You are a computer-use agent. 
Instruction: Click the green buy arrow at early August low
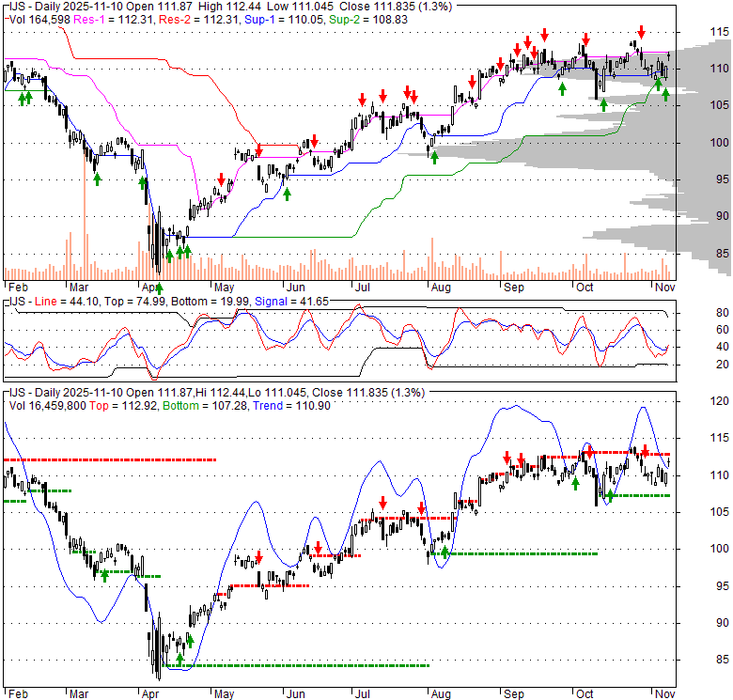(x=435, y=158)
